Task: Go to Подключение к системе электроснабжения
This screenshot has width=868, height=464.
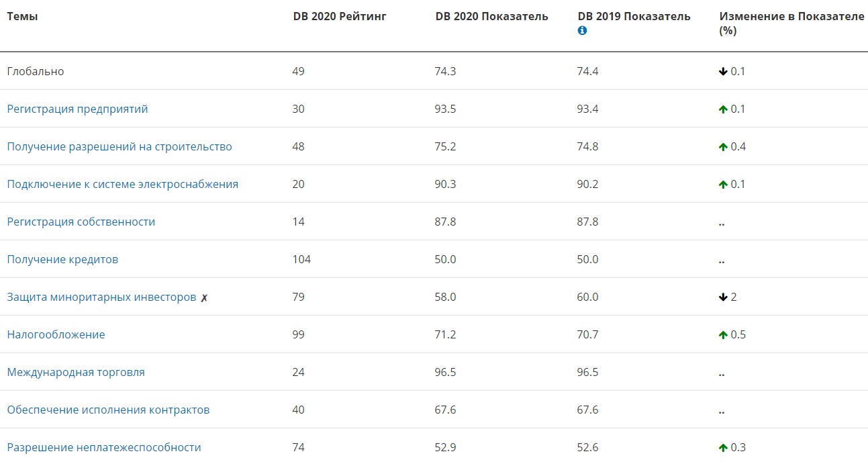Action: point(122,184)
